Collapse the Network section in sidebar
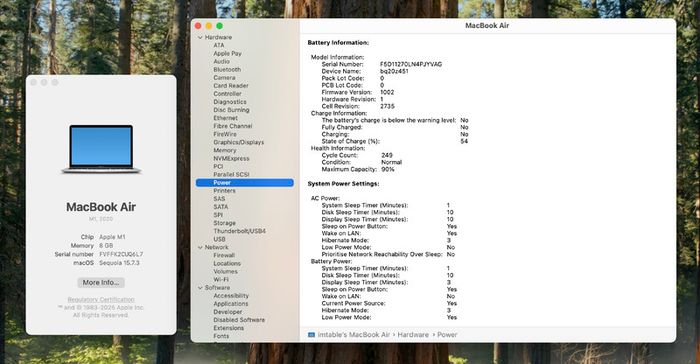 (200, 247)
